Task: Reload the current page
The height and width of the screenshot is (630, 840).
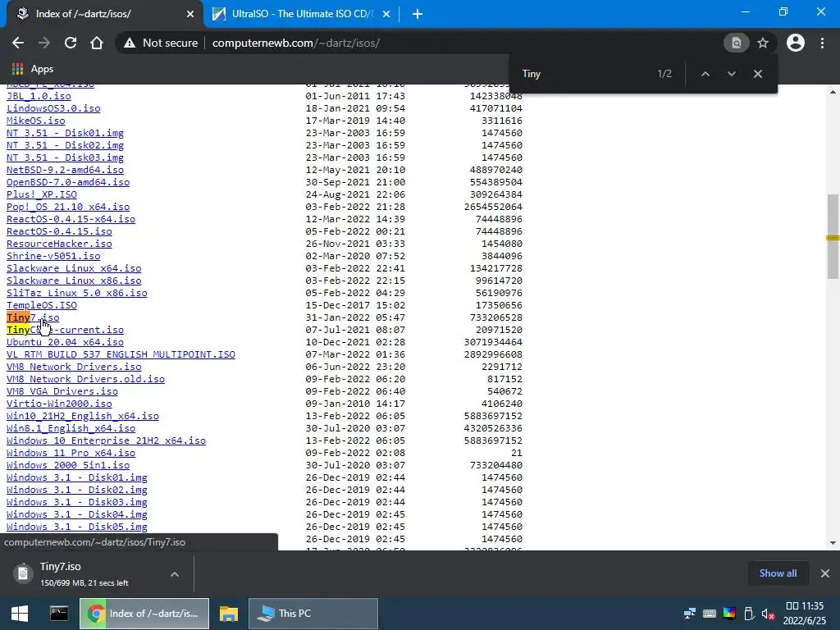Action: (x=71, y=43)
